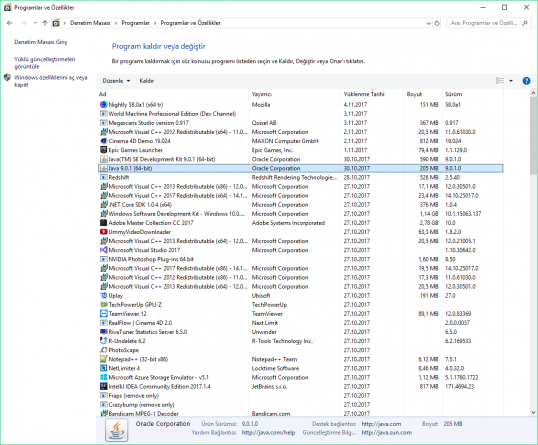
Task: Open Windows özelliklerini aç veya kapat link
Action: [51, 81]
